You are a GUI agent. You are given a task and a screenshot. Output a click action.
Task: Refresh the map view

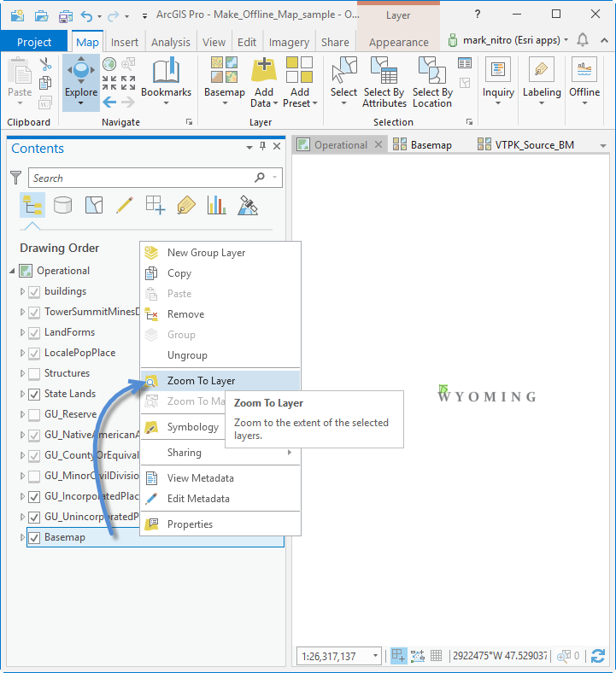coord(598,656)
